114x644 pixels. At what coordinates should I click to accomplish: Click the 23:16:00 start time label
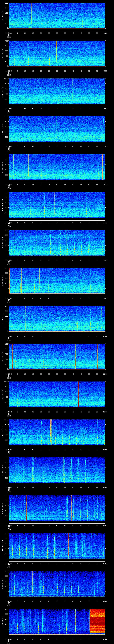[9, 601]
